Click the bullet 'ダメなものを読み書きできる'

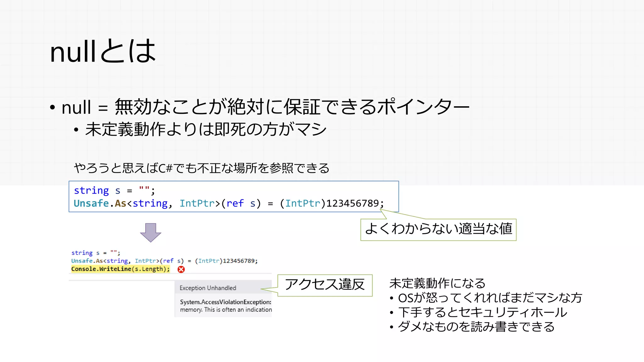[x=472, y=326]
